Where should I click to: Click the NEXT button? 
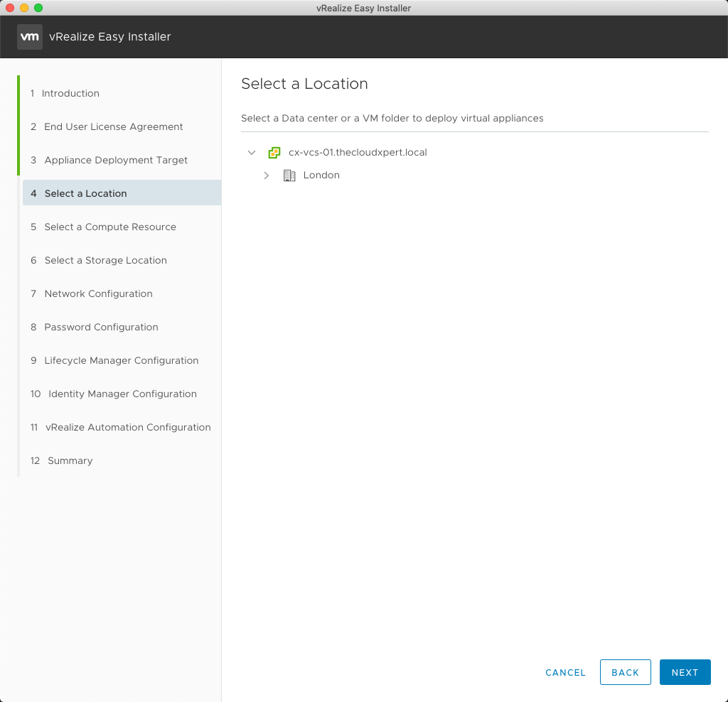pyautogui.click(x=685, y=672)
